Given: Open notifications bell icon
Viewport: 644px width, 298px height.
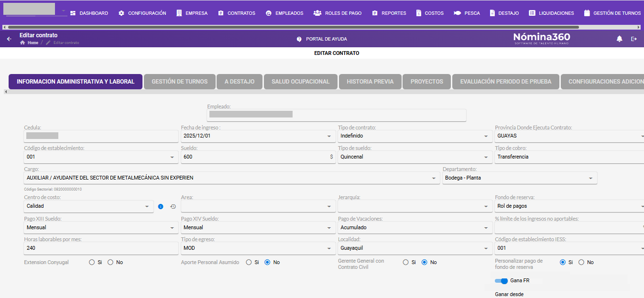Looking at the screenshot, I should [620, 39].
